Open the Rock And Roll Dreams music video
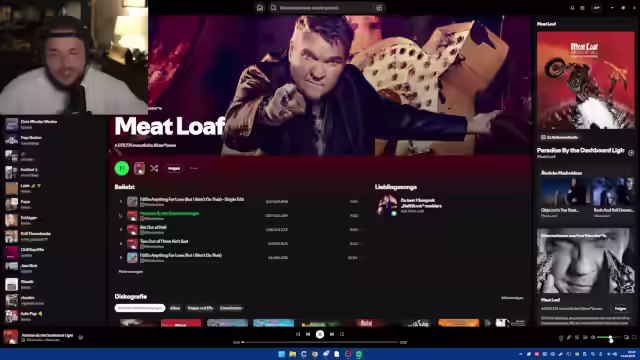This screenshot has height=360, width=640. click(613, 197)
